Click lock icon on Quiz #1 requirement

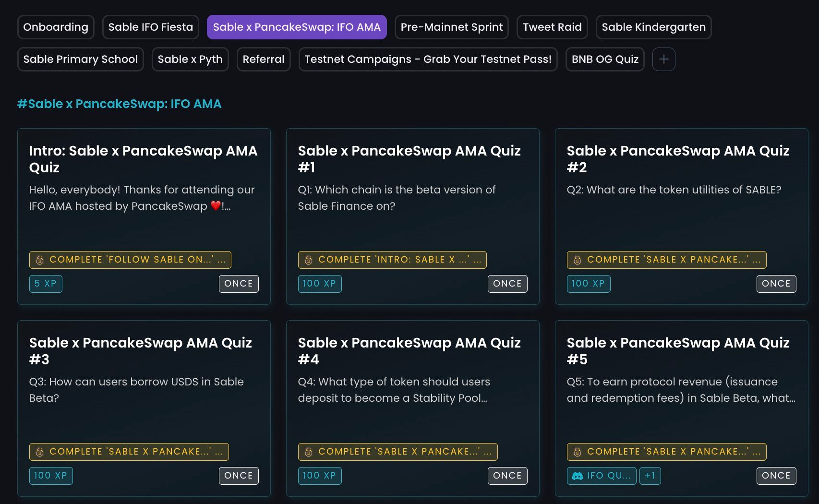(309, 260)
